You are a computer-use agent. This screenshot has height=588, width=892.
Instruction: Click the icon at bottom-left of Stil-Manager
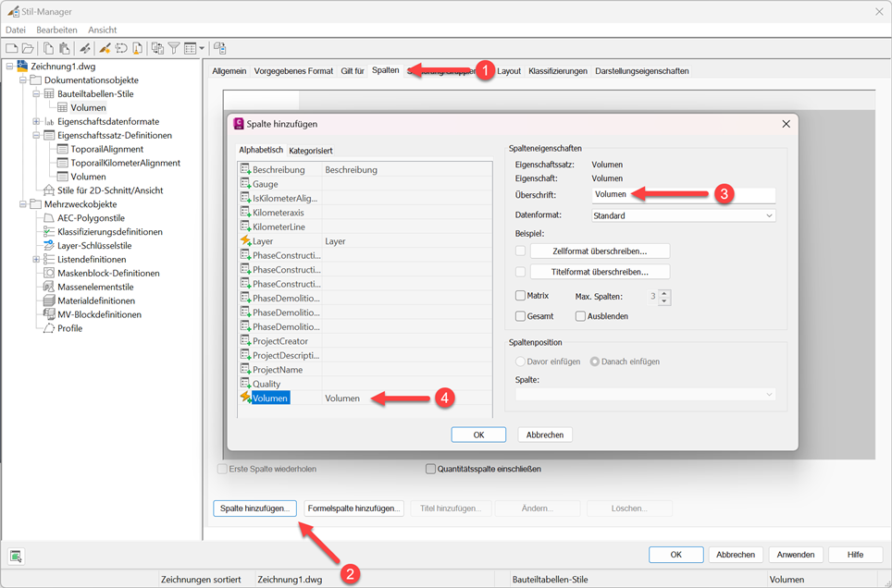point(16,556)
